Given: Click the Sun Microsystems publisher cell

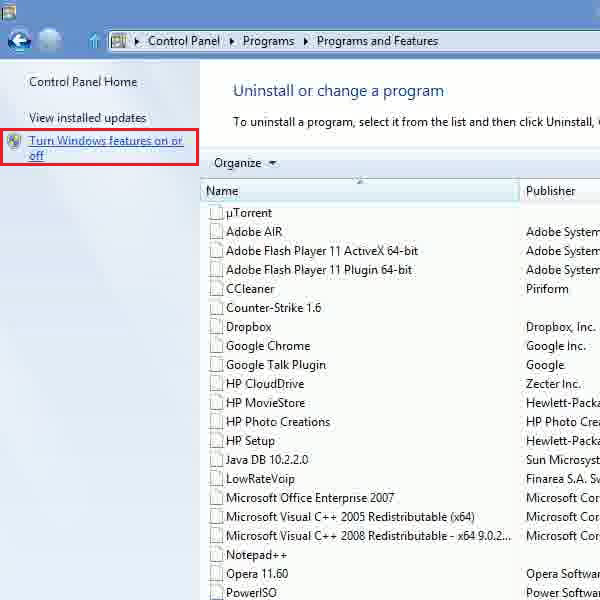Looking at the screenshot, I should click(563, 460).
